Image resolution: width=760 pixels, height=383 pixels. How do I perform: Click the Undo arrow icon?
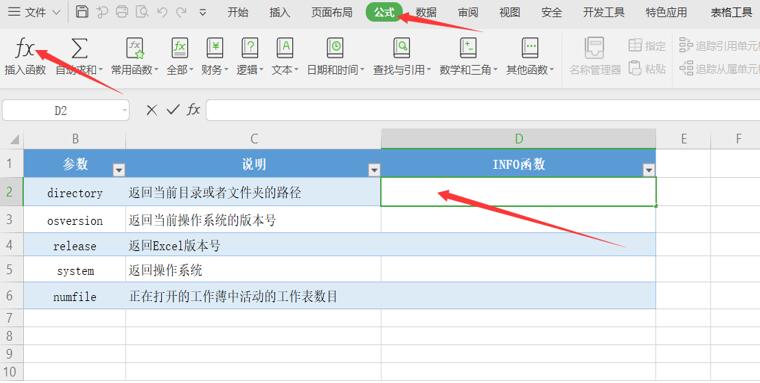pyautogui.click(x=162, y=12)
